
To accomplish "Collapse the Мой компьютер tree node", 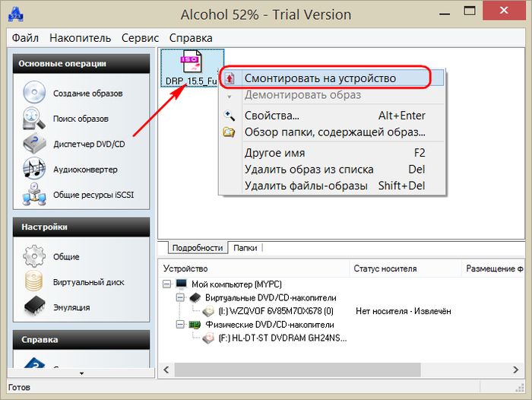I will (x=167, y=284).
